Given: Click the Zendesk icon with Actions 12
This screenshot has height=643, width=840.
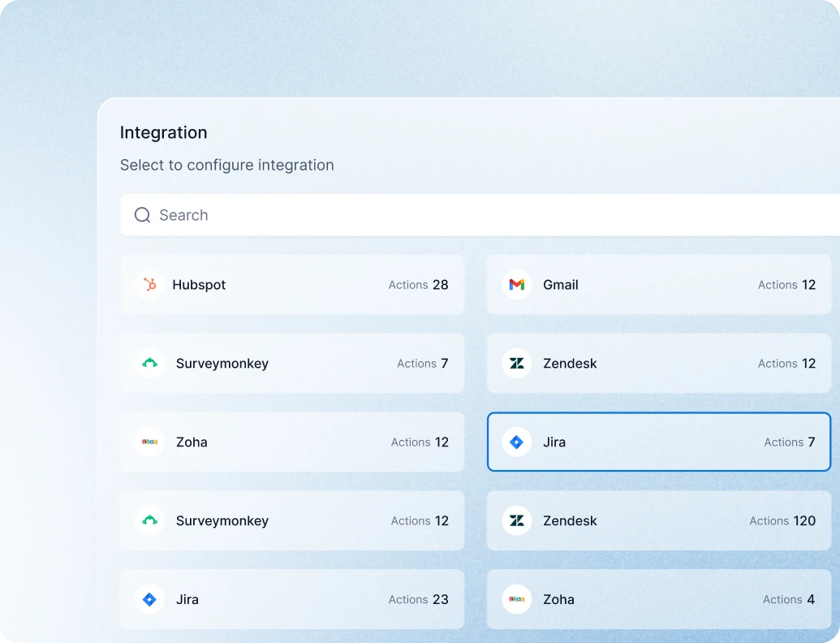Looking at the screenshot, I should tap(517, 363).
